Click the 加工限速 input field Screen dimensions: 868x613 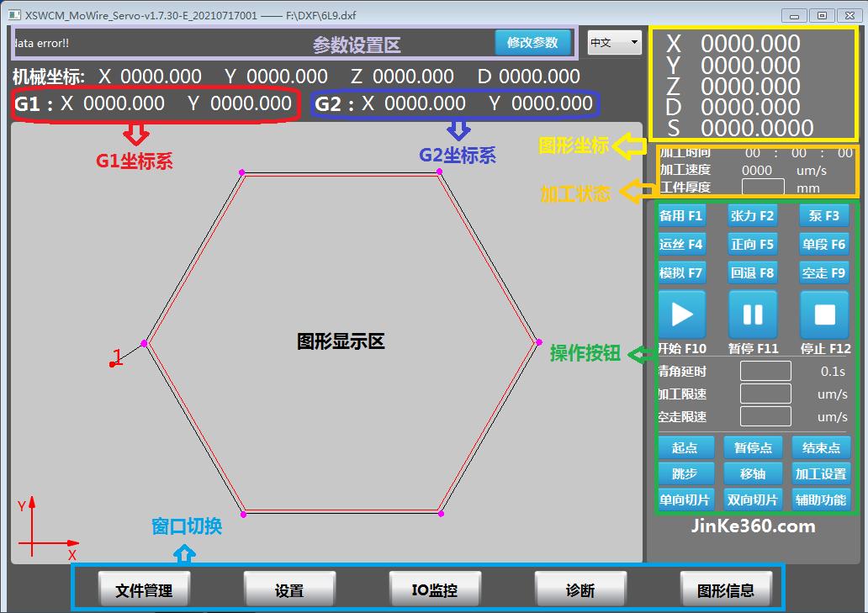[765, 394]
